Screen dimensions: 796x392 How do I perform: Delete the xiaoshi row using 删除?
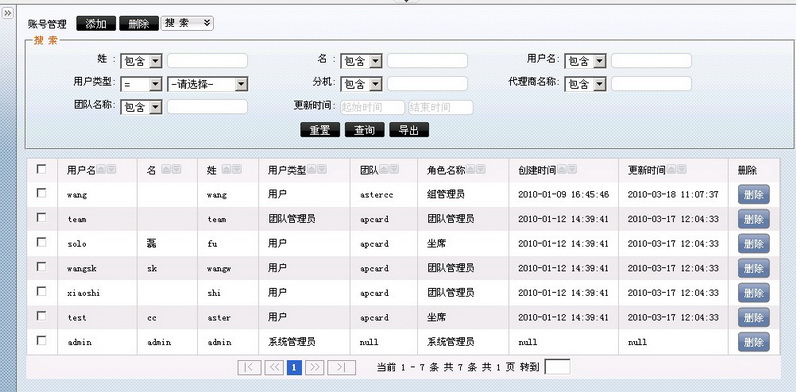(754, 293)
